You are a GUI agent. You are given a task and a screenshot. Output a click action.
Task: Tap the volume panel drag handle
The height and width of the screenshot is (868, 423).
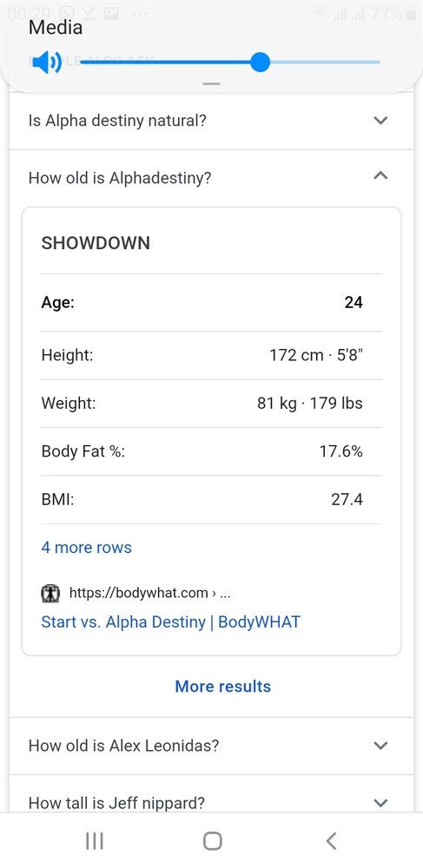tap(212, 84)
